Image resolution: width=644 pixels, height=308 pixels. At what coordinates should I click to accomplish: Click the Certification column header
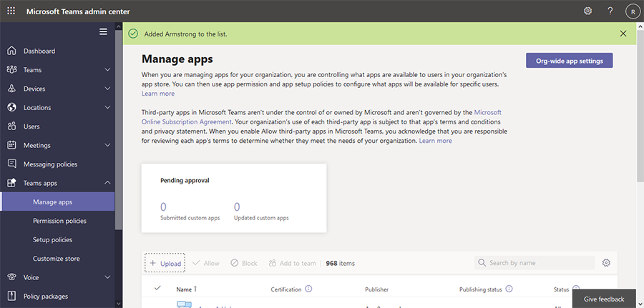[286, 289]
